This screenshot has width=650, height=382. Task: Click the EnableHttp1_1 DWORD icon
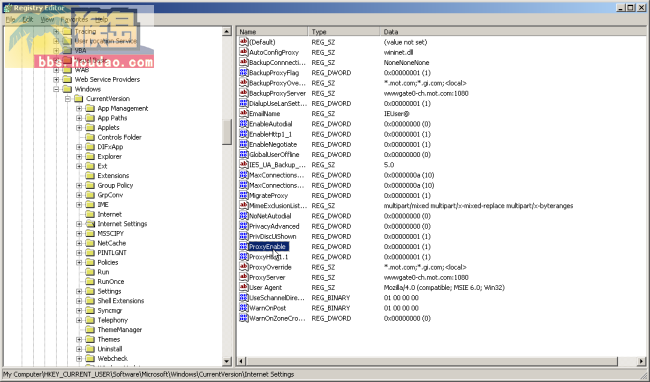[x=244, y=134]
